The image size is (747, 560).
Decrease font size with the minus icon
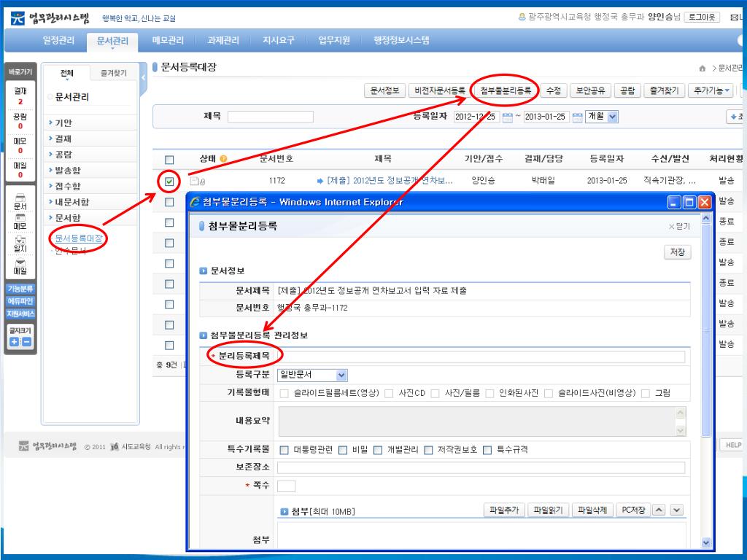coord(27,341)
